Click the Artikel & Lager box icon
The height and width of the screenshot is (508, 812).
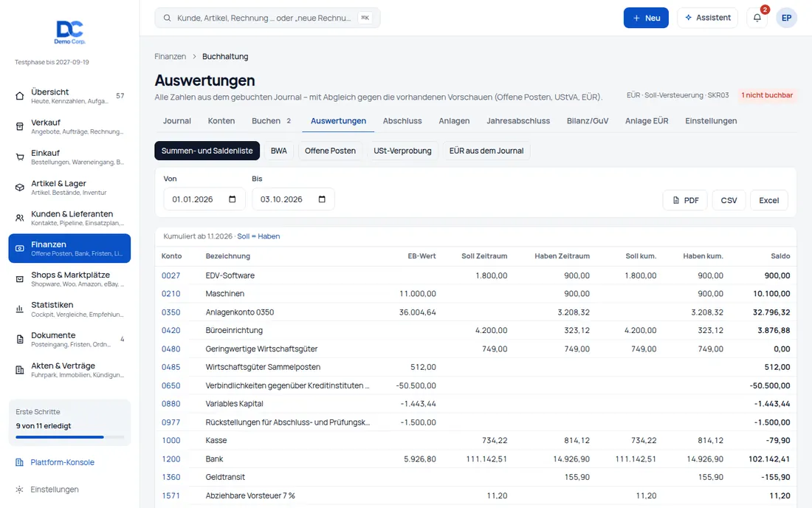click(x=20, y=188)
